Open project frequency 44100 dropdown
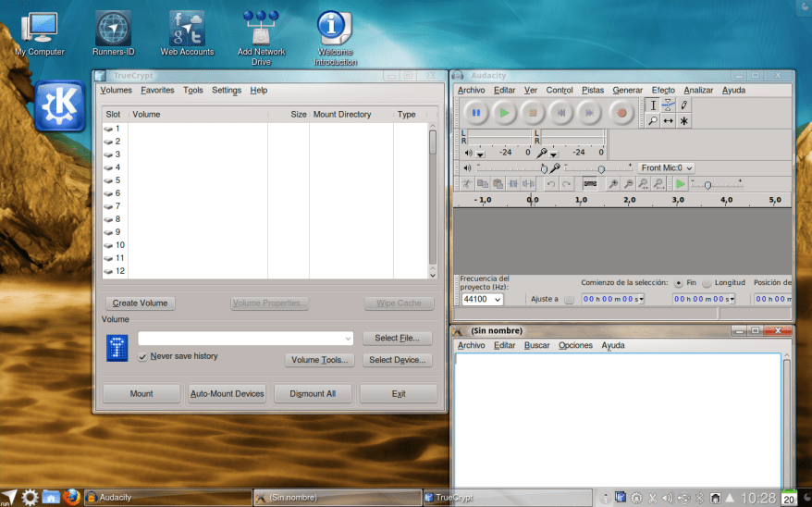812x507 pixels. [x=482, y=299]
